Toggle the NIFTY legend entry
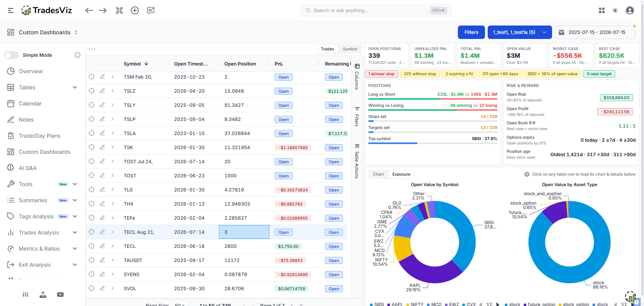 tap(415, 304)
